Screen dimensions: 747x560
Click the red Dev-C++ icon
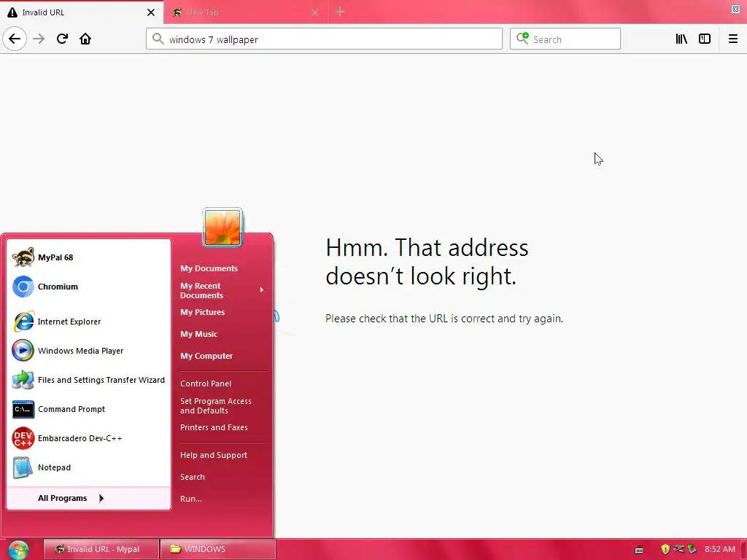(23, 438)
